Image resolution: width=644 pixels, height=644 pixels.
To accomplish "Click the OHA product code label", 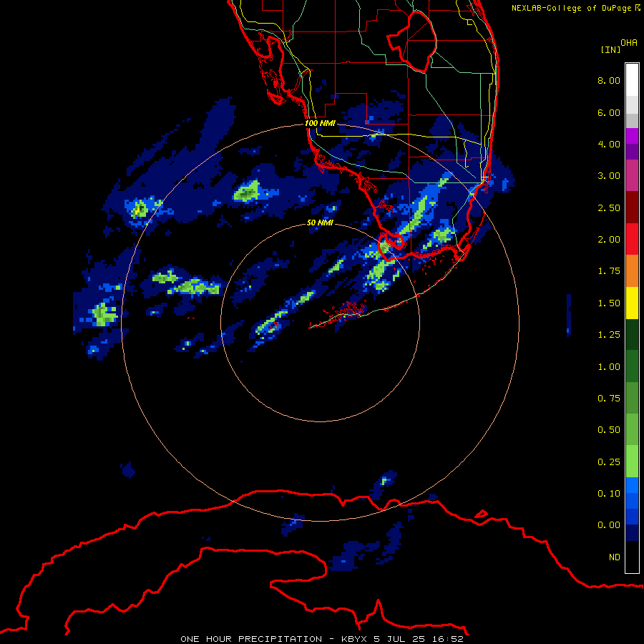I will coord(629,43).
